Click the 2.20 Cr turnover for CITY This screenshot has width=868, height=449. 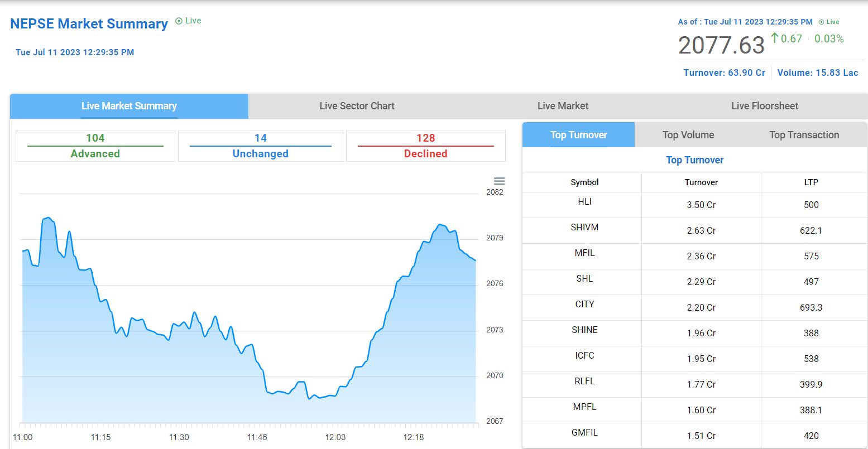coord(701,307)
